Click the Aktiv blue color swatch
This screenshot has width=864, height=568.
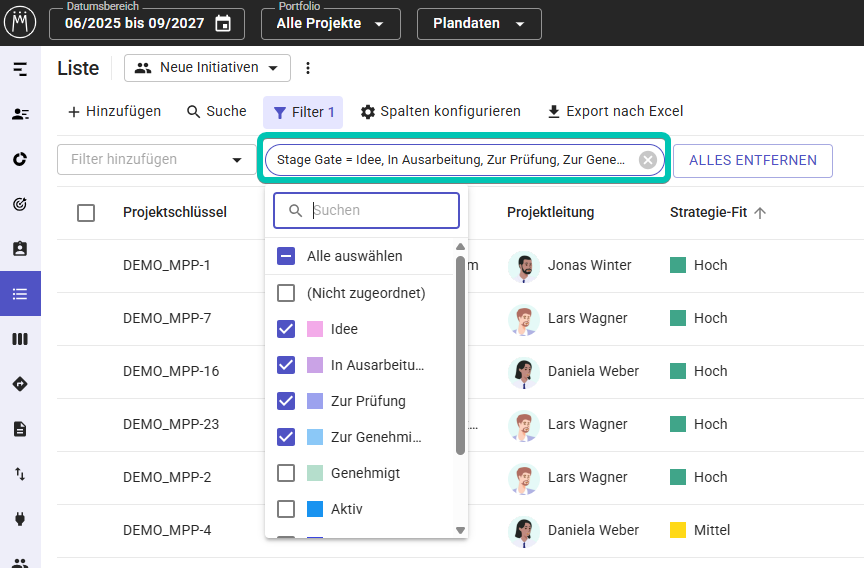point(315,509)
